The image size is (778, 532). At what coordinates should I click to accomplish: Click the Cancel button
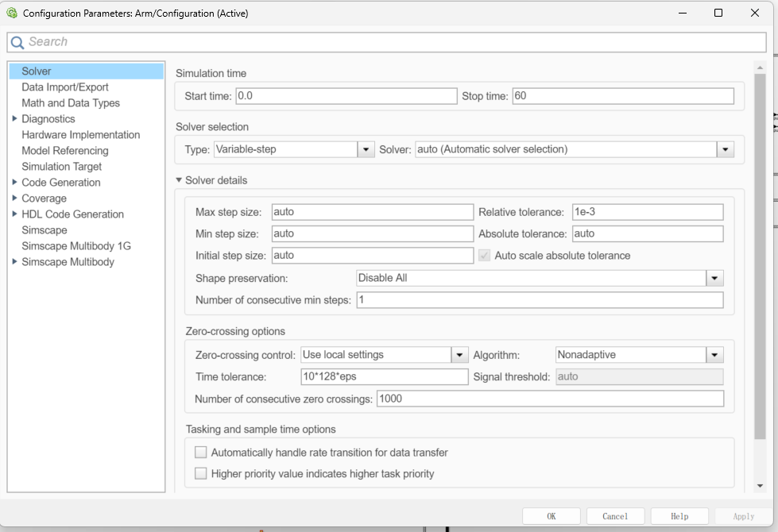[615, 516]
